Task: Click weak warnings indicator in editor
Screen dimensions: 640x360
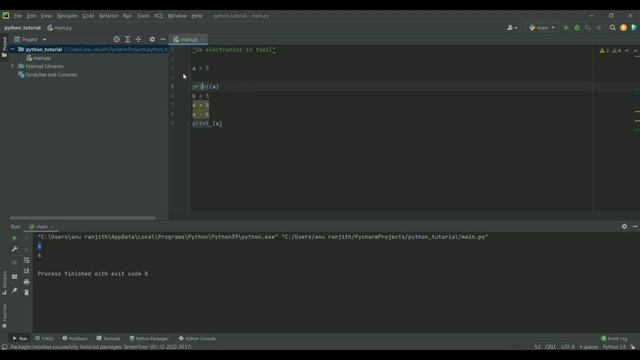Action: coord(617,51)
